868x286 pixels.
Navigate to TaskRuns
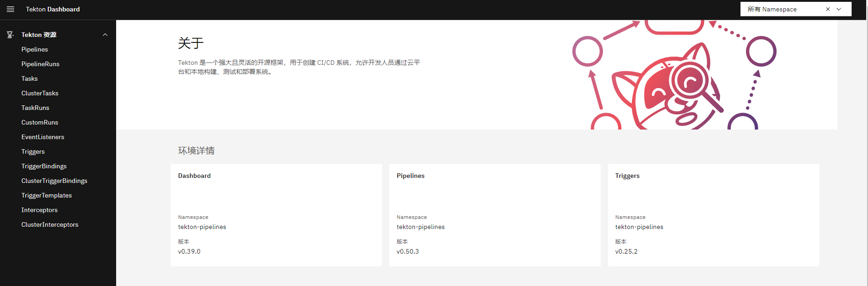coord(35,108)
